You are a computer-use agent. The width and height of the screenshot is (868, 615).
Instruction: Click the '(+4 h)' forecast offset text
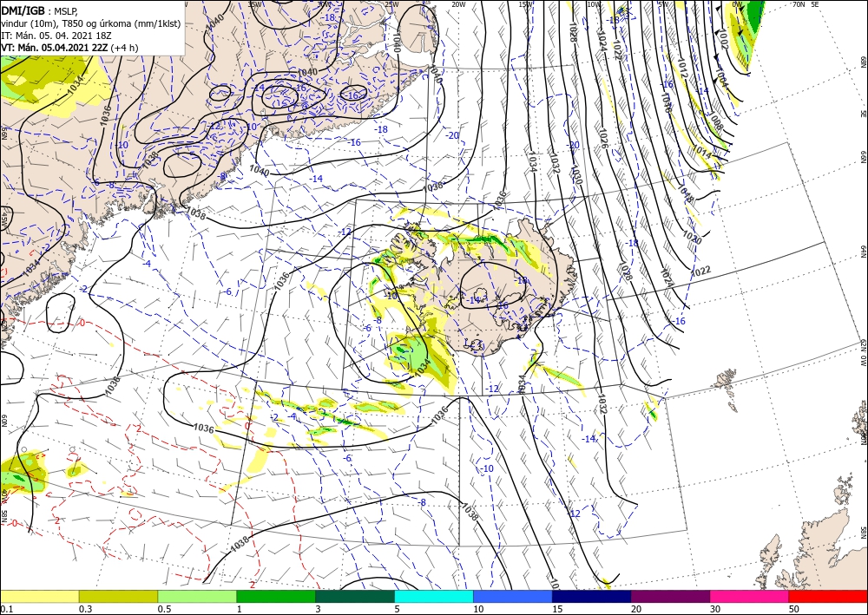tap(124, 48)
